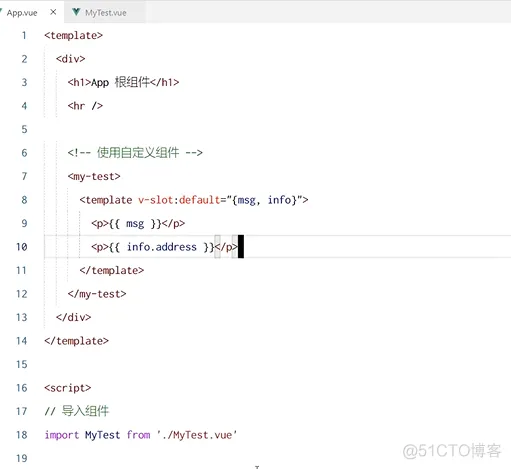511x469 pixels.
Task: Place cursor in v-slot:default attribute
Action: (x=179, y=200)
